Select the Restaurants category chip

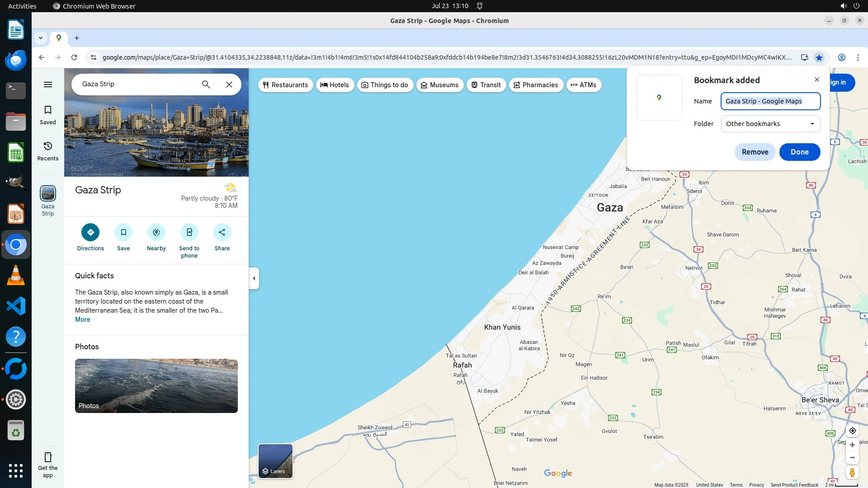pos(285,85)
